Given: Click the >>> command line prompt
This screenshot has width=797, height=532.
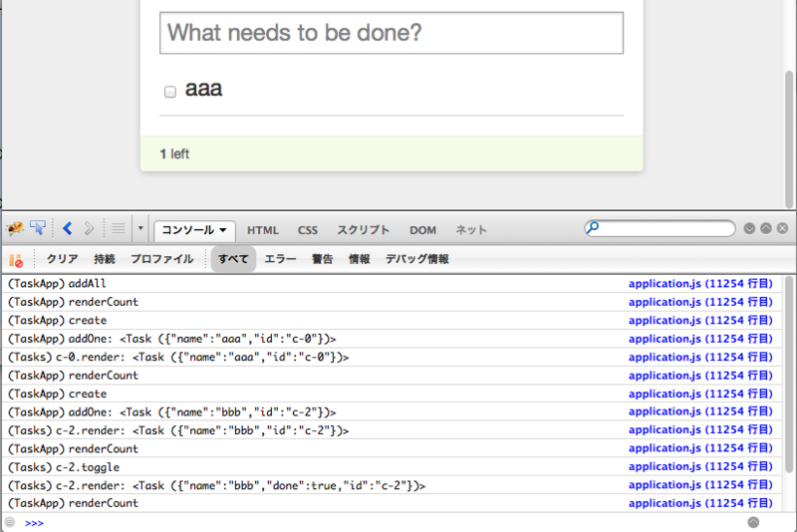Looking at the screenshot, I should click(34, 523).
